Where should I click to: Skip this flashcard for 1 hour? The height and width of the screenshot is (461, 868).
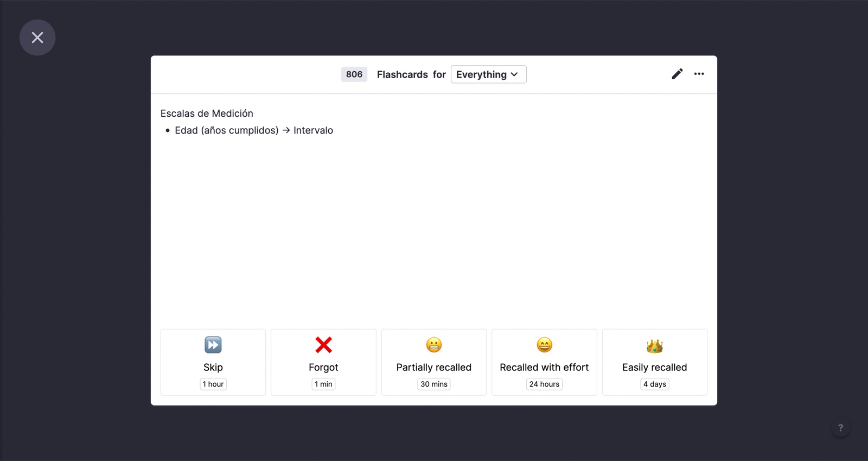(213, 362)
